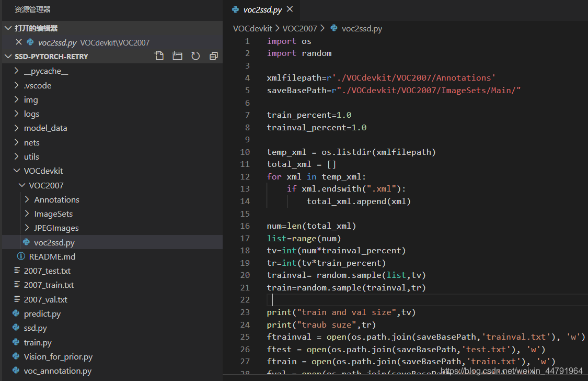Screen dimensions: 588x381
Task: Click info icon next to README.md
Action: click(21, 256)
